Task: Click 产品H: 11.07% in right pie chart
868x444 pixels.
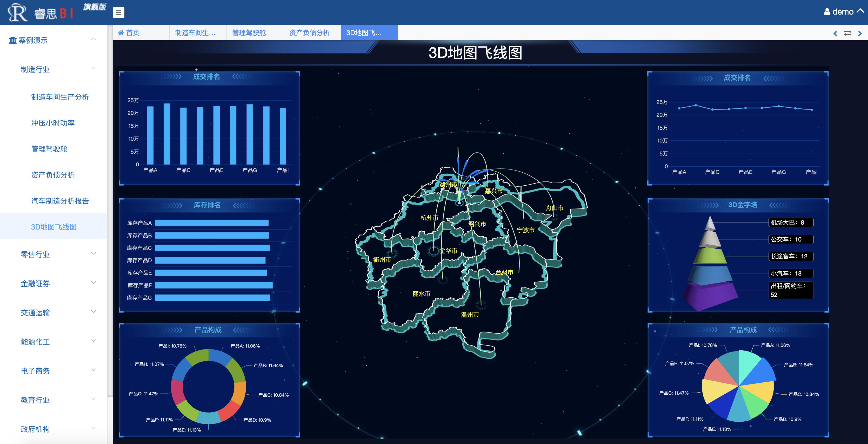Action: coord(680,363)
